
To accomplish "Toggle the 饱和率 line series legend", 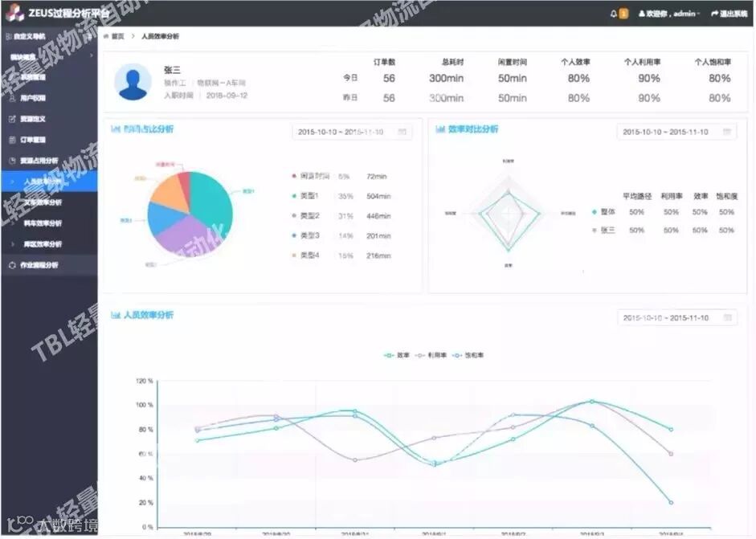I will click(x=468, y=355).
